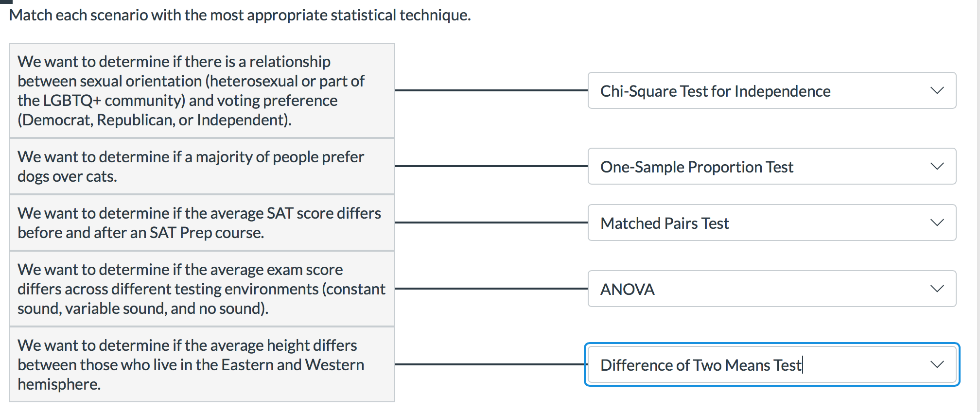Viewport: 980px width, 412px height.
Task: Expand the Chi-Square Test for Independence dropdown
Action: coord(938,90)
